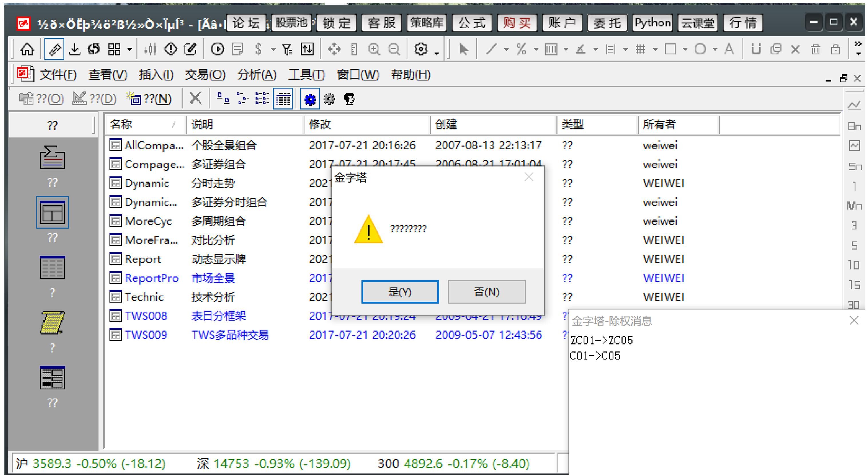Select the candlestick chart toolbar icon
This screenshot has width=868, height=475.
coord(150,49)
